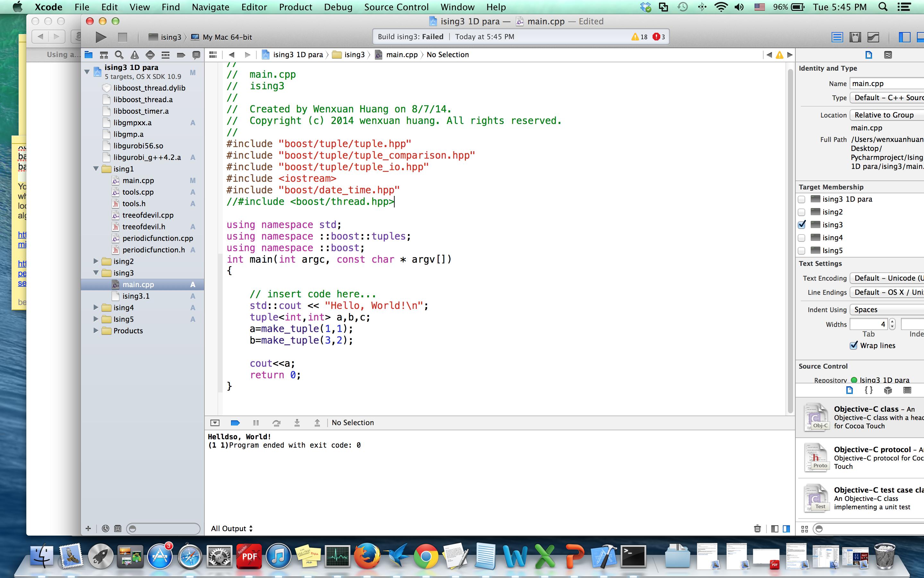The height and width of the screenshot is (578, 924).
Task: Open File Template library icon
Action: 850,390
